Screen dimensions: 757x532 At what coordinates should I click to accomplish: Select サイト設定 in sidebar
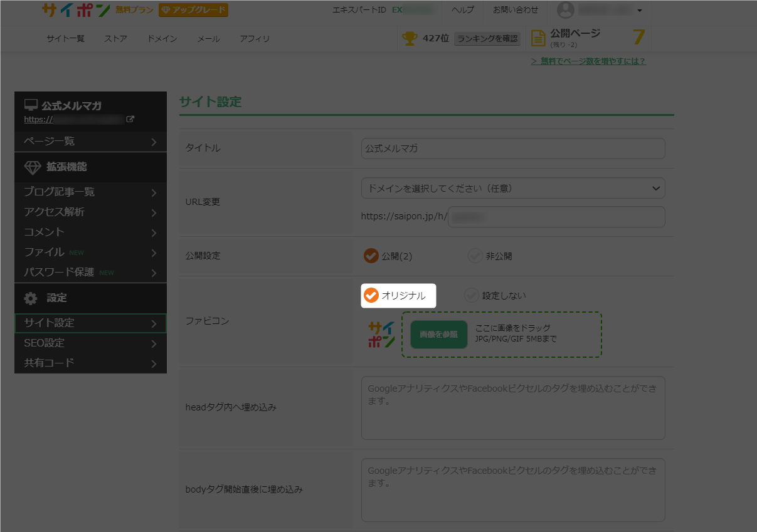[x=90, y=323]
